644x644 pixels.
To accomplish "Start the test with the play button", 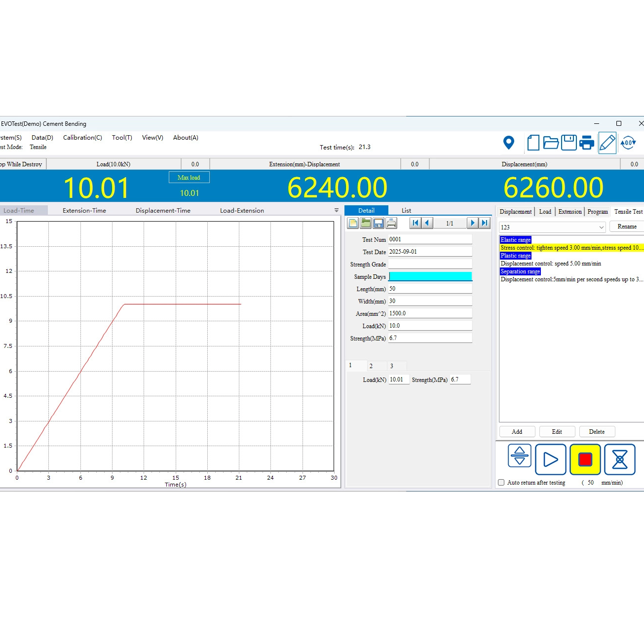I will coord(550,459).
